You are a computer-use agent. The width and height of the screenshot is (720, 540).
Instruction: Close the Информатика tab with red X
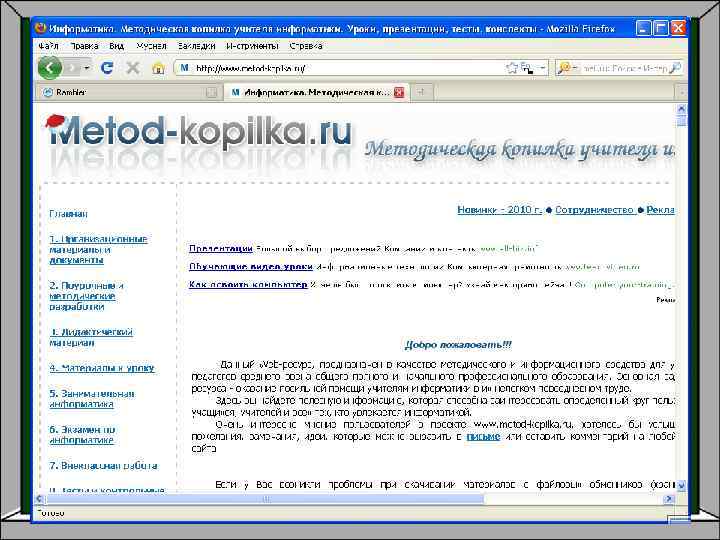399,92
